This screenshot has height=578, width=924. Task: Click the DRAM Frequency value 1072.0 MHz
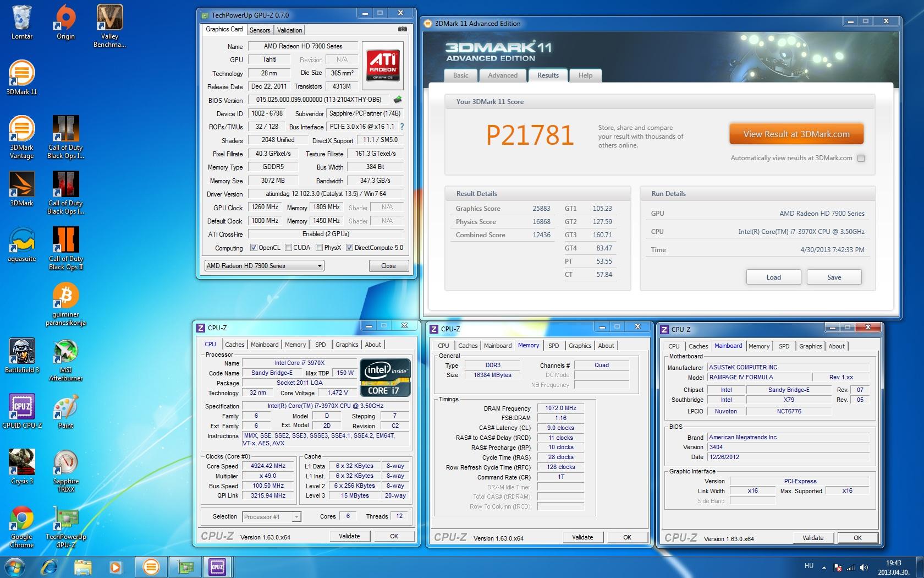click(x=561, y=408)
